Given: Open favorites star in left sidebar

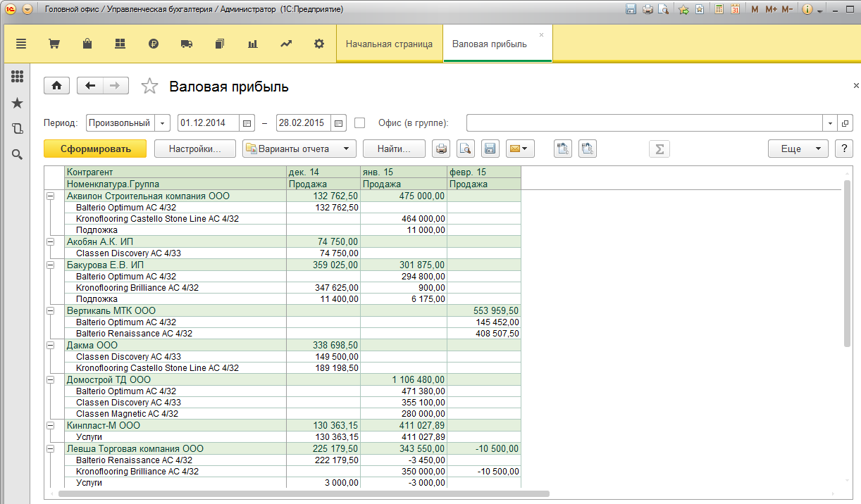Looking at the screenshot, I should pos(18,103).
